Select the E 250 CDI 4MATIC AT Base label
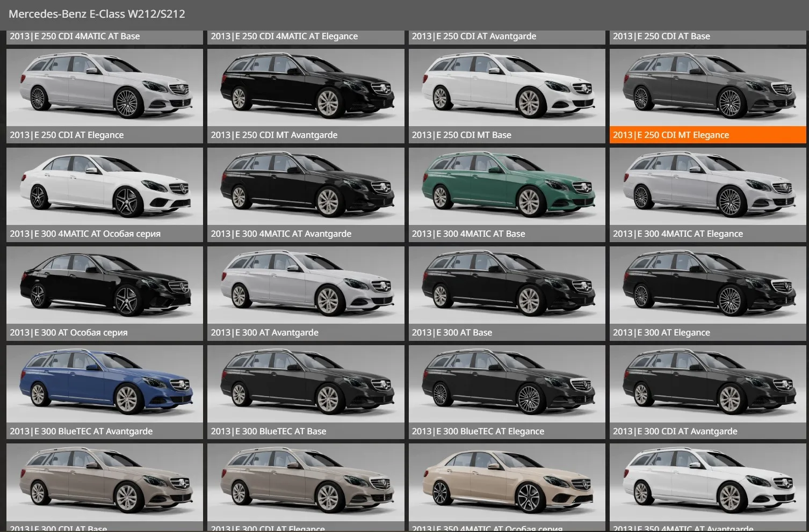The width and height of the screenshot is (809, 532). click(75, 37)
